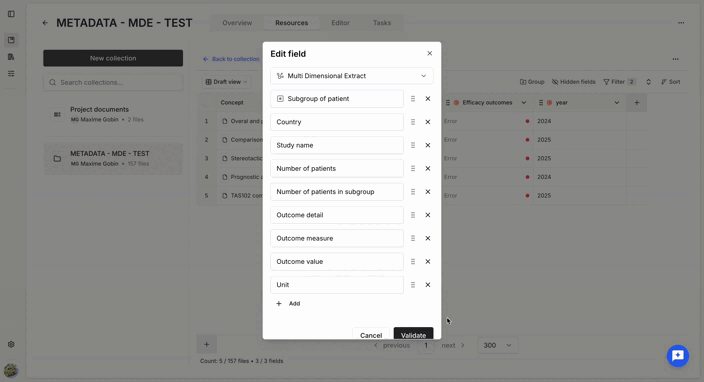Open the user avatar menu
The width and height of the screenshot is (704, 382).
(x=11, y=370)
